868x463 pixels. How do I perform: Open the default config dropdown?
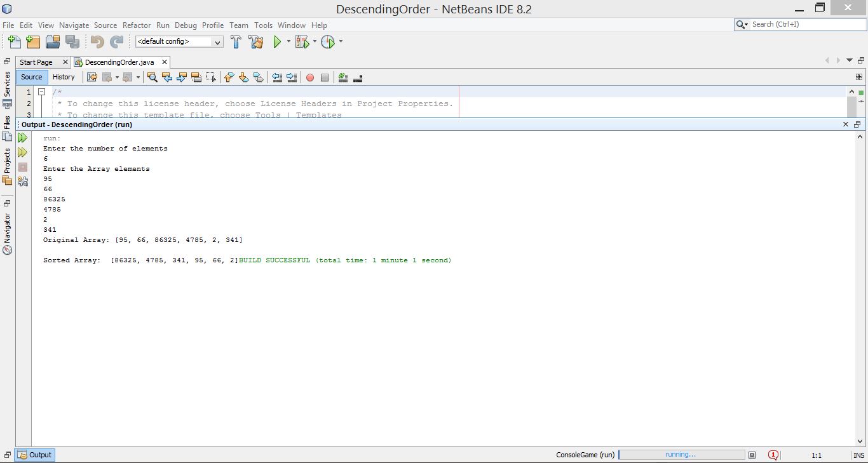coord(179,42)
